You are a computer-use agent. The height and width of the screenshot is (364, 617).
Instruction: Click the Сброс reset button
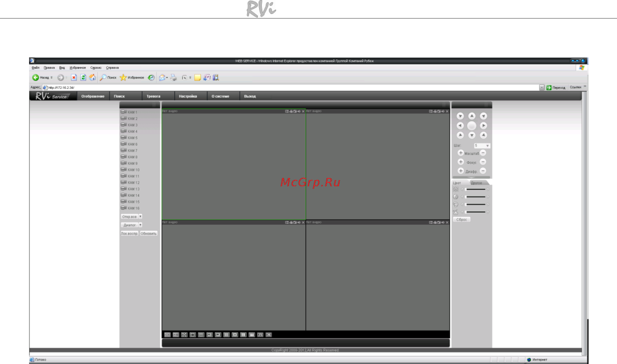point(462,220)
